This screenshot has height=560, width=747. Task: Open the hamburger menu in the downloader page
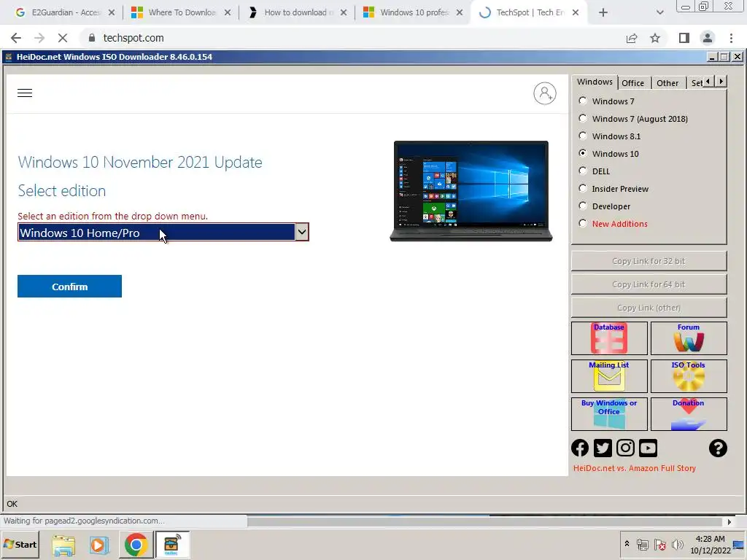pyautogui.click(x=25, y=93)
